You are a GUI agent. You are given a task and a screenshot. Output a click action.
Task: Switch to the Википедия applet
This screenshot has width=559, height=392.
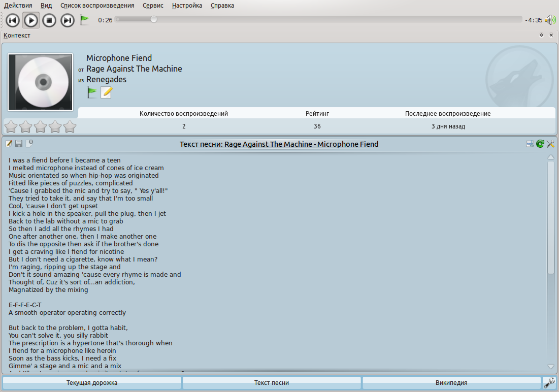[451, 383]
